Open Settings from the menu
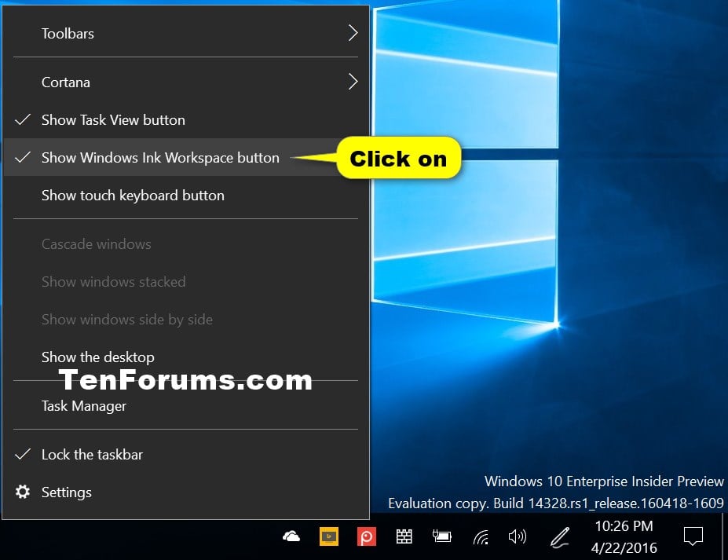728x560 pixels. pyautogui.click(x=66, y=492)
